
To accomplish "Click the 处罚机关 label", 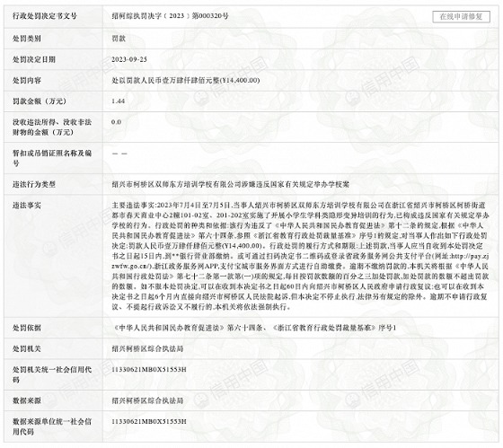I will (27, 348).
